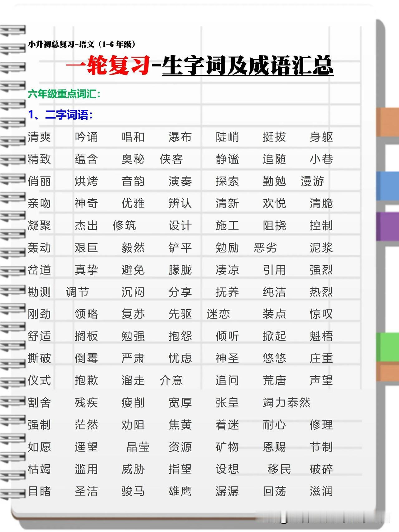This screenshot has width=399, height=532.
Task: Click the word 撕破
Action: 39,358
